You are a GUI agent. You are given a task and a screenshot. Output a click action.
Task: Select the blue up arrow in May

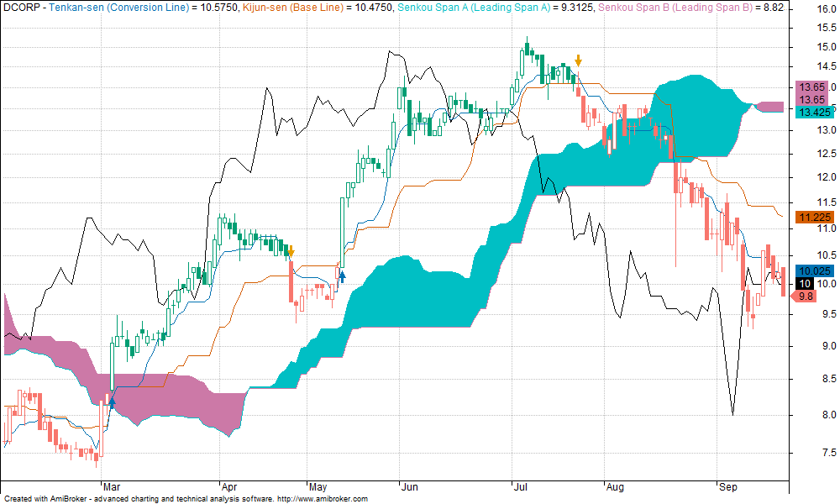[341, 274]
